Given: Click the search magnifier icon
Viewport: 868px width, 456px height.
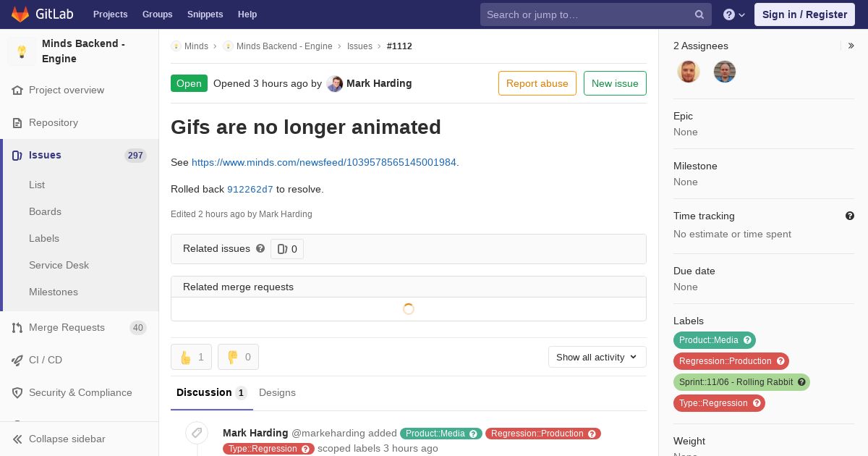Looking at the screenshot, I should [699, 14].
